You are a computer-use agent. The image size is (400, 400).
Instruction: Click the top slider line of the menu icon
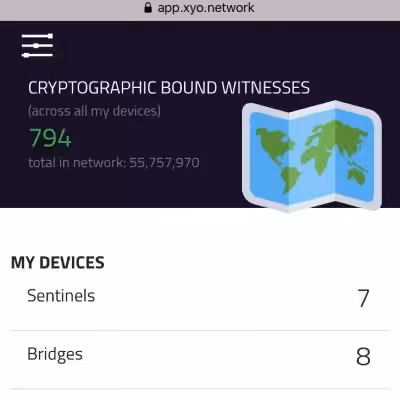[x=37, y=36]
